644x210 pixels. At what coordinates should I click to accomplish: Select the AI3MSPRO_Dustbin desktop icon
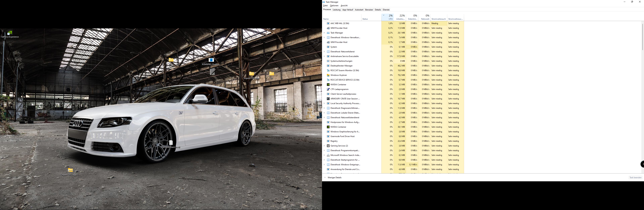tap(211, 60)
